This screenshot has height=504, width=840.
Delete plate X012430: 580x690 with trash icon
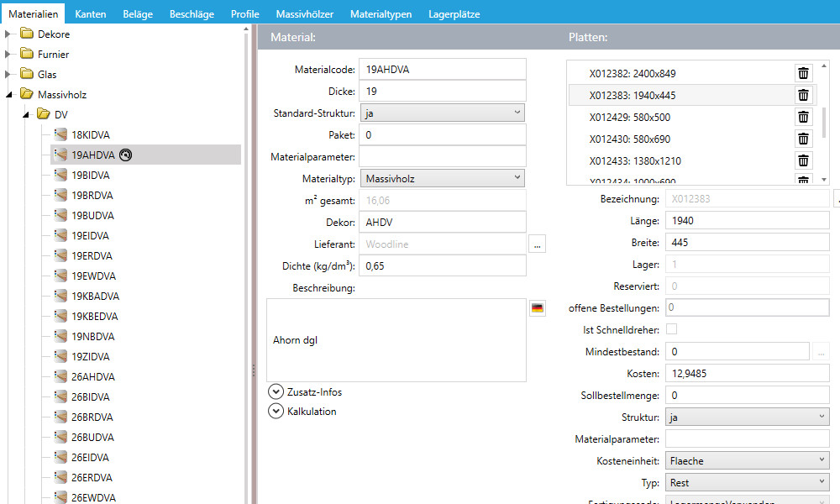(803, 139)
